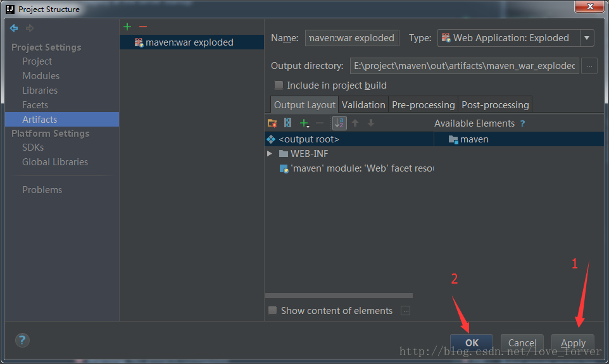Click the Output directory path field

[x=465, y=66]
